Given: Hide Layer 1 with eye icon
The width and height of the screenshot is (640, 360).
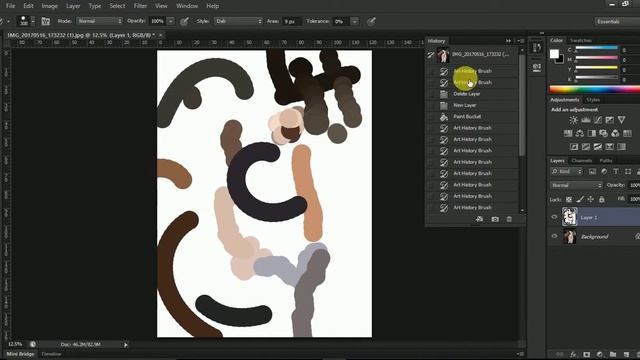Looking at the screenshot, I should click(x=554, y=218).
